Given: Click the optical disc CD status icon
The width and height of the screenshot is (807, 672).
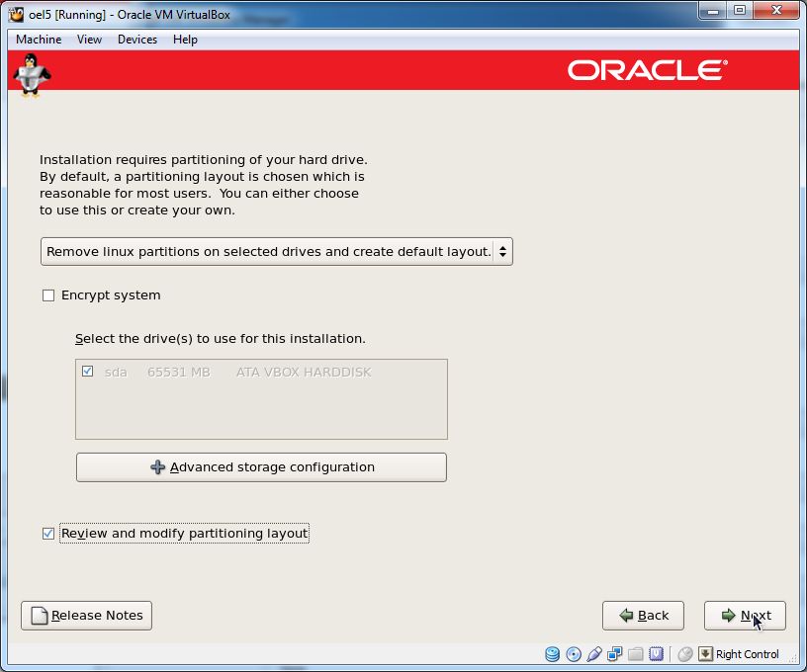Looking at the screenshot, I should tap(574, 654).
